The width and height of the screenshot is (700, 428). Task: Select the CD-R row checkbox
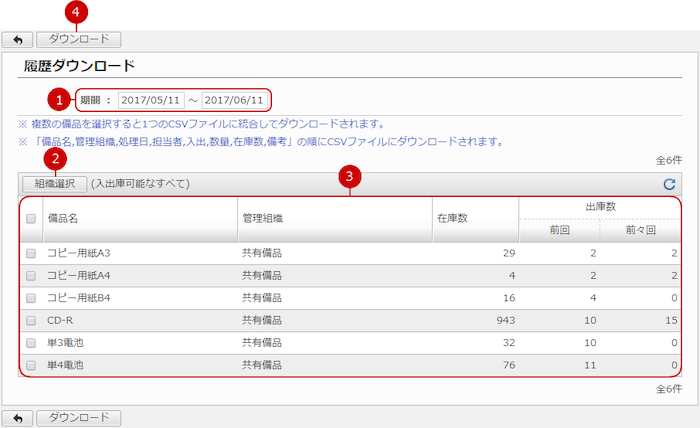[x=31, y=320]
